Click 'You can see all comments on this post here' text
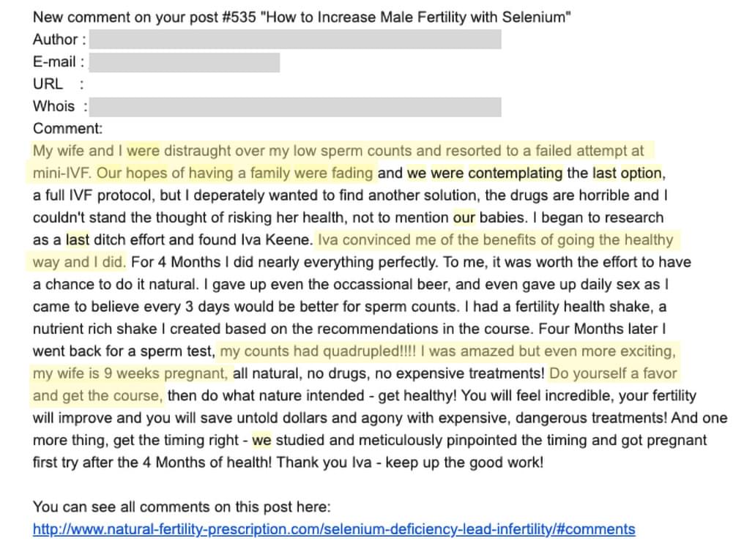 182,507
